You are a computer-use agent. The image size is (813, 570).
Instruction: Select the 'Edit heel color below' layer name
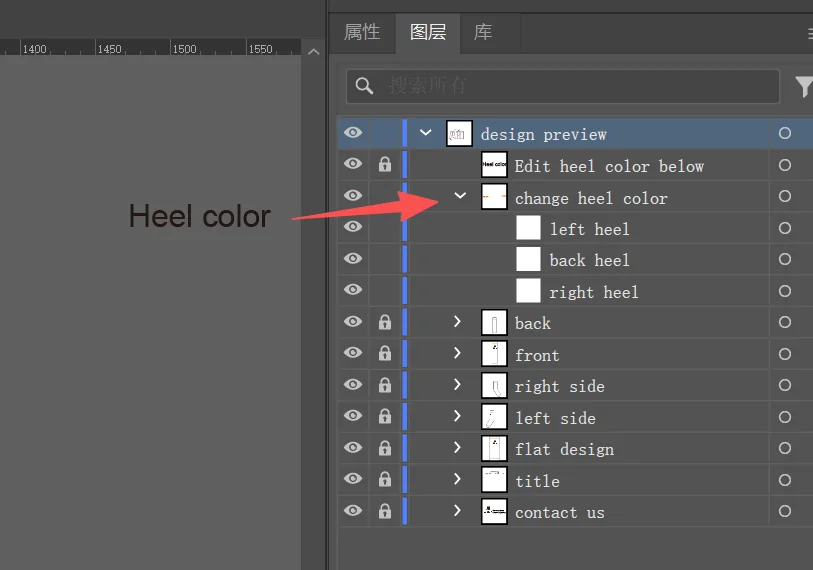(x=609, y=166)
